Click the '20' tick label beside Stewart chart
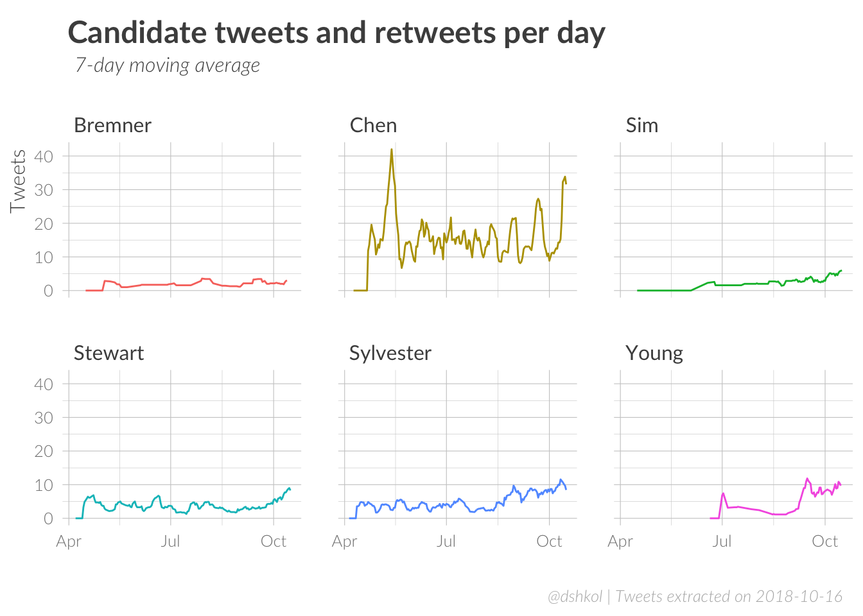 tap(44, 451)
